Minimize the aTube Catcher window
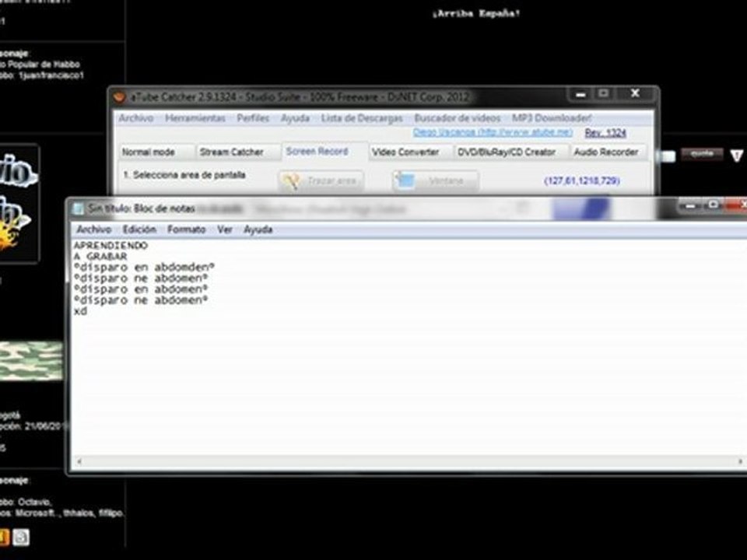Screen dimensions: 747x560 [580, 94]
